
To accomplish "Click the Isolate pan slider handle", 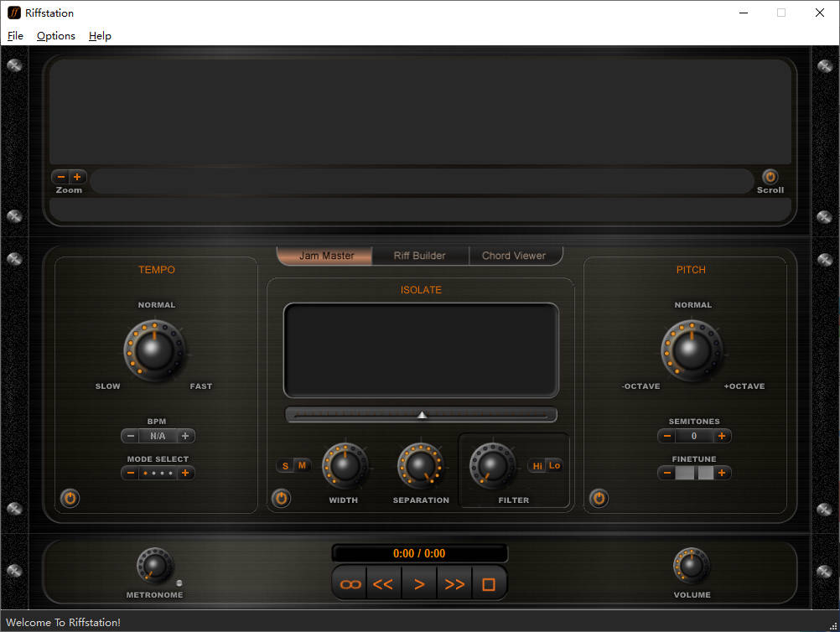I will coord(423,415).
